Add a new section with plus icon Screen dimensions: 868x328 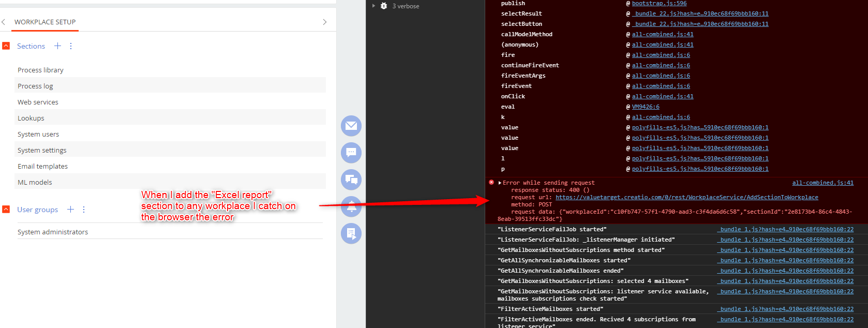pos(58,46)
